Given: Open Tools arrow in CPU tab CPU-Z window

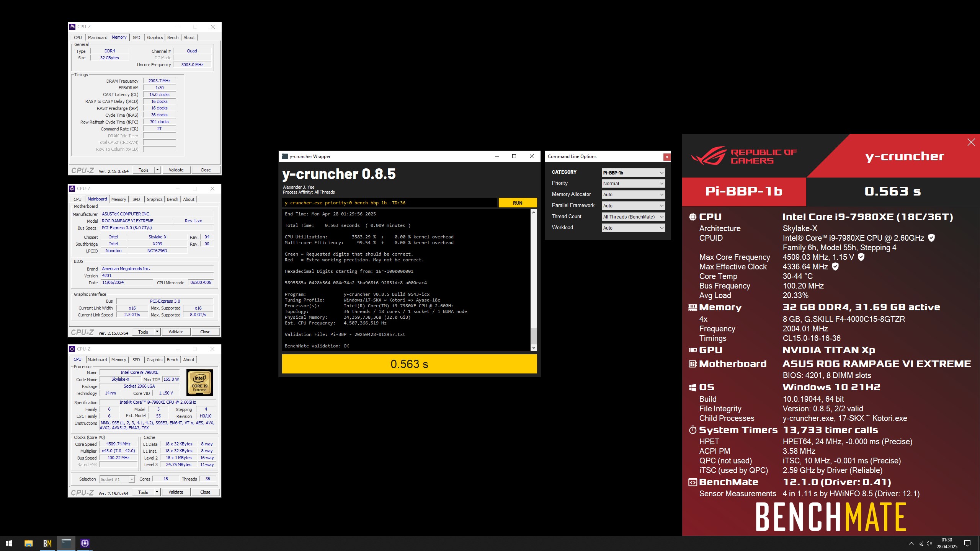Looking at the screenshot, I should point(157,492).
